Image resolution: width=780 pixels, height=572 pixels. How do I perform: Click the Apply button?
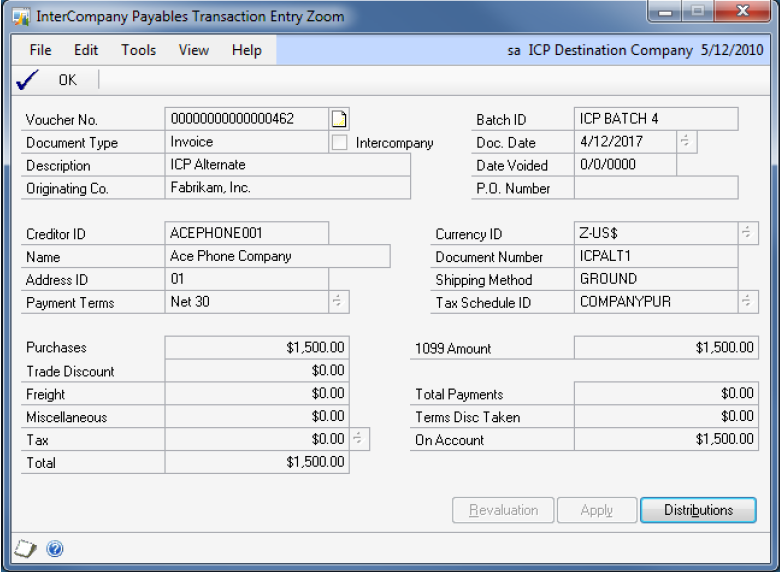coord(596,510)
